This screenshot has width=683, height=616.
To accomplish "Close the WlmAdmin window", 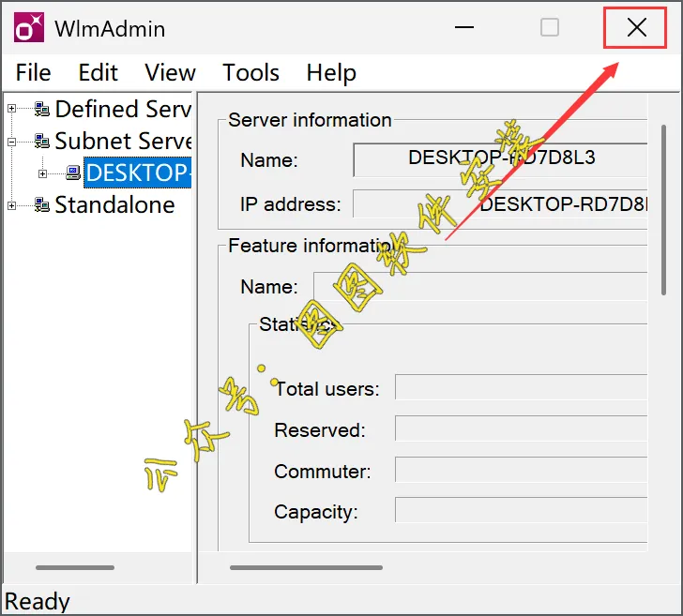I will [635, 27].
